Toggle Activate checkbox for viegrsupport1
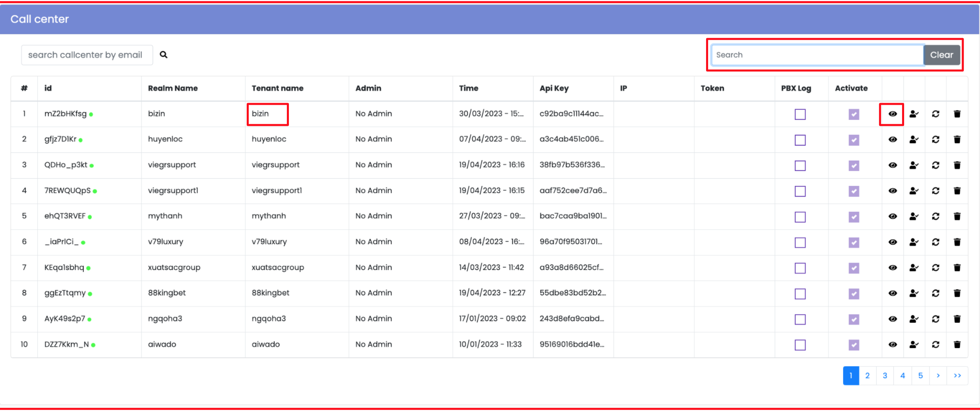 [x=853, y=191]
